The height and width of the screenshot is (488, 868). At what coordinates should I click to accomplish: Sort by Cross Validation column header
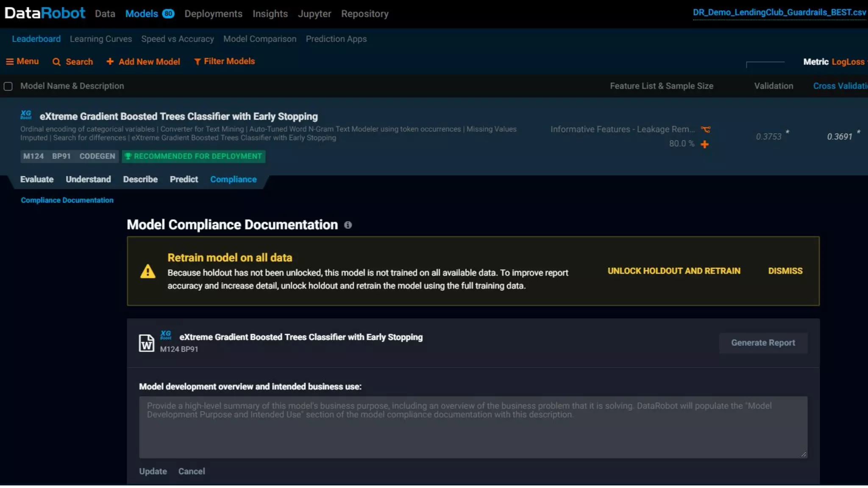[x=839, y=86]
